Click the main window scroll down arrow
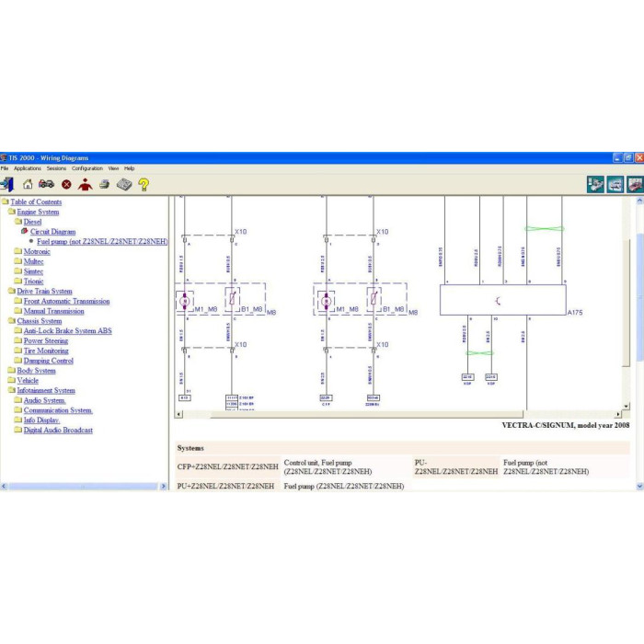The image size is (644, 644). 640,487
